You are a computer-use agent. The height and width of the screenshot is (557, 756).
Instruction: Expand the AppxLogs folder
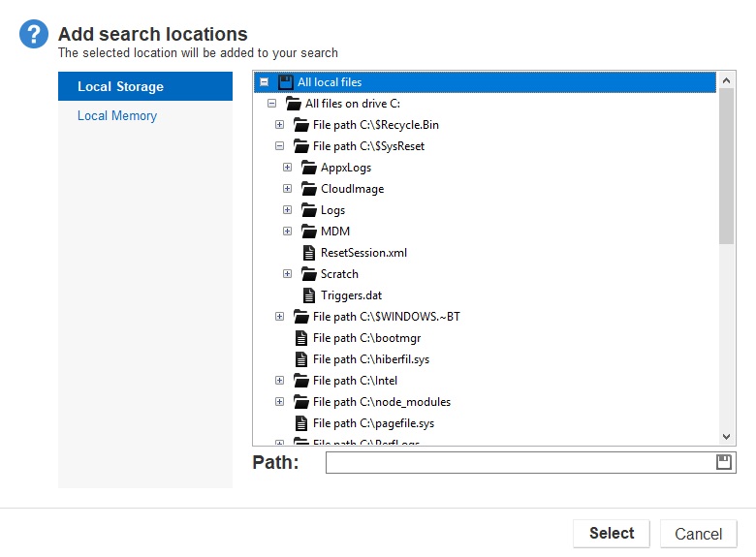point(287,168)
